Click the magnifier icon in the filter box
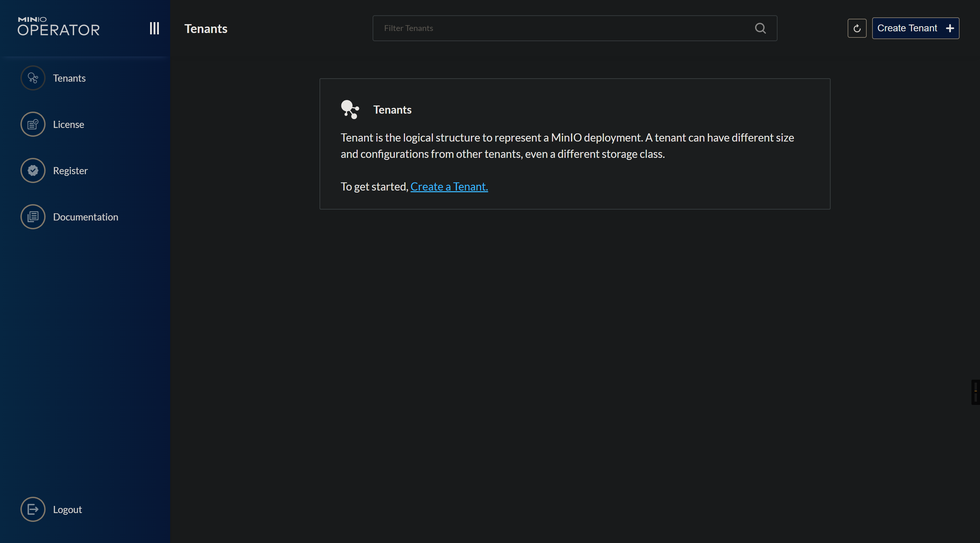The height and width of the screenshot is (543, 980). tap(760, 28)
